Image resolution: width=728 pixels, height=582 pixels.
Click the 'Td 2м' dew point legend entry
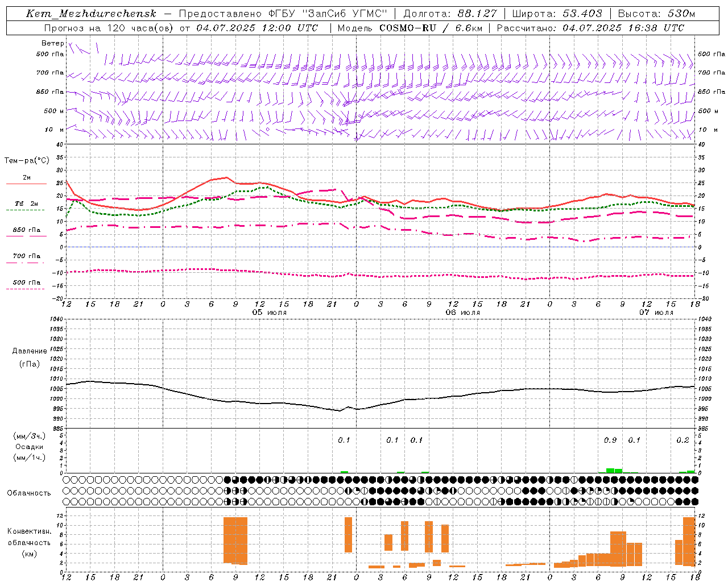point(27,203)
